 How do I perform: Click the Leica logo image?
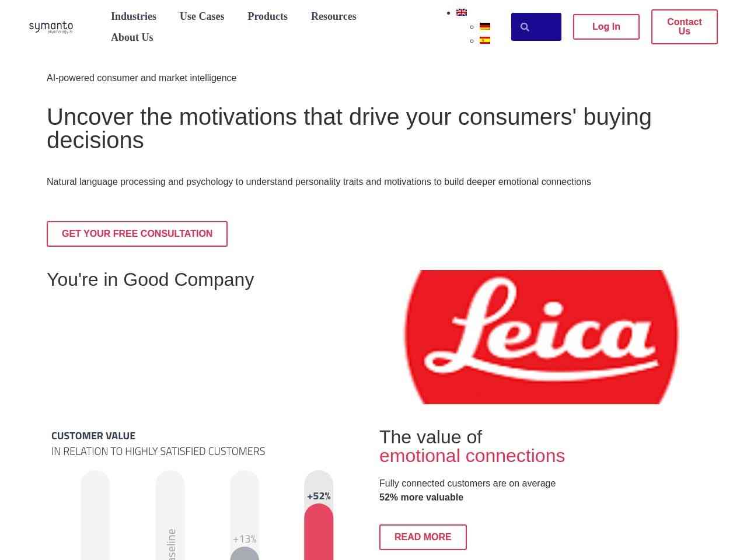tap(542, 337)
